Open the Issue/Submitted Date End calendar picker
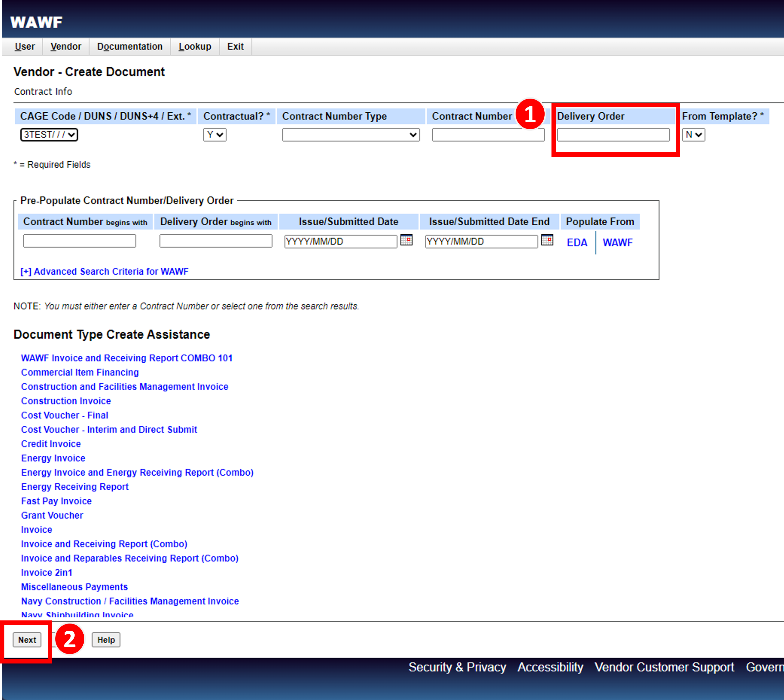This screenshot has height=700, width=784. tap(547, 241)
